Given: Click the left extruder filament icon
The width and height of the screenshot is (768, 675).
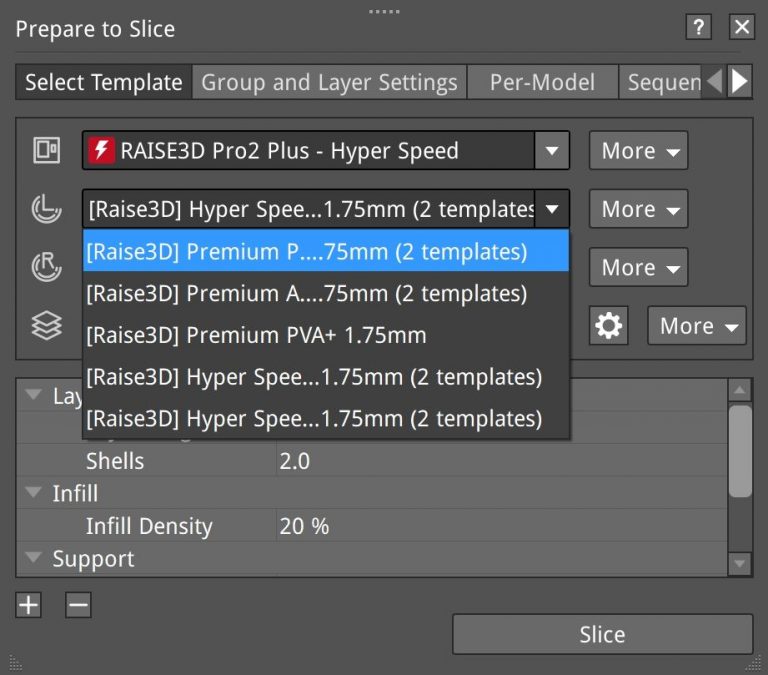Looking at the screenshot, I should (x=47, y=209).
